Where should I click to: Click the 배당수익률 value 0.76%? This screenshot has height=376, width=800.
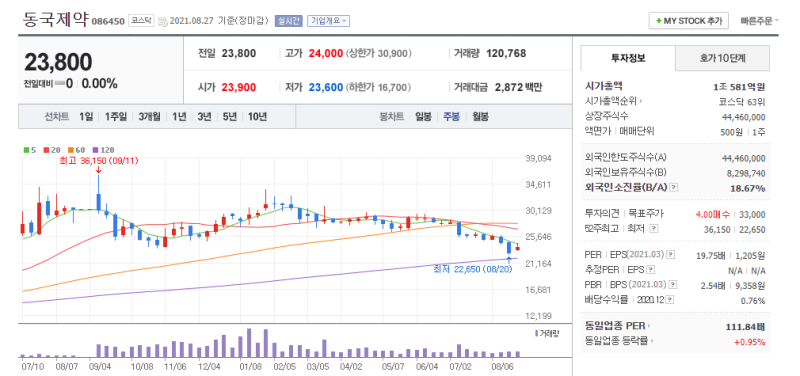coord(753,300)
